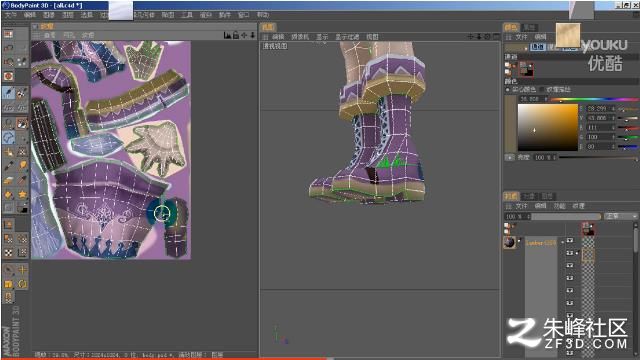This screenshot has width=640, height=360.
Task: Click the lock icon in texture view header
Action: [x=236, y=36]
